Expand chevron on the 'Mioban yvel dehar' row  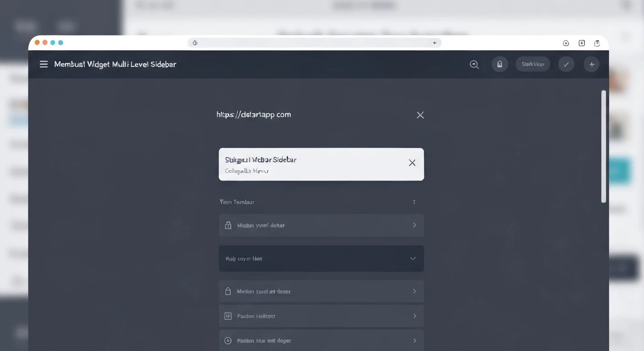(x=414, y=225)
